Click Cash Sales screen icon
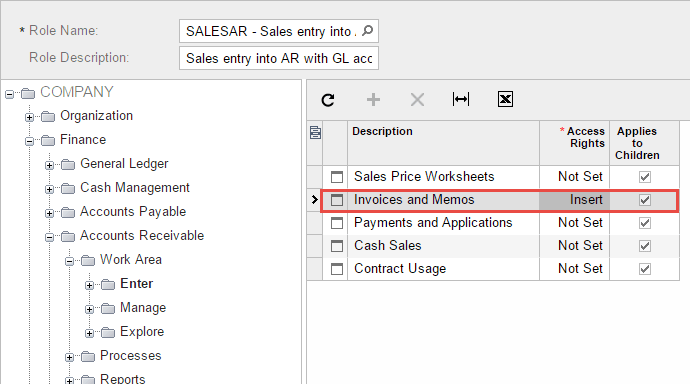Image resolution: width=690 pixels, height=384 pixels. [337, 246]
